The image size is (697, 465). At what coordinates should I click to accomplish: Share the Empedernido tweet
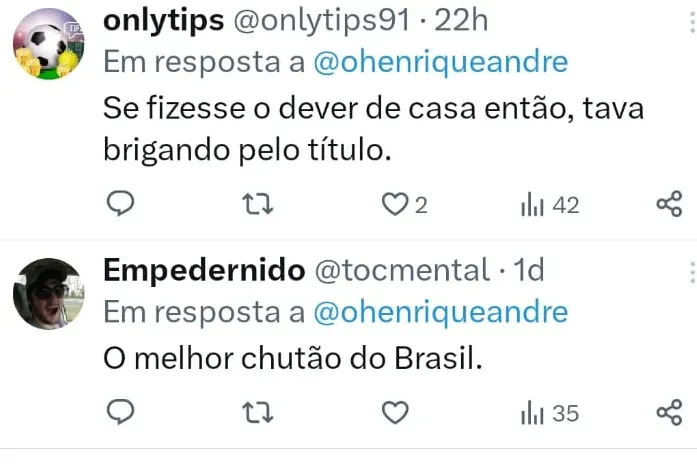point(668,412)
